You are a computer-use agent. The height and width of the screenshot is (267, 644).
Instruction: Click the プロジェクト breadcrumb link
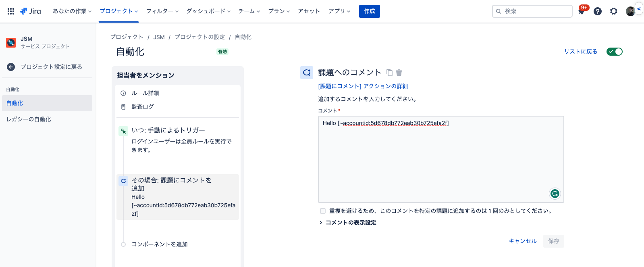(x=127, y=37)
